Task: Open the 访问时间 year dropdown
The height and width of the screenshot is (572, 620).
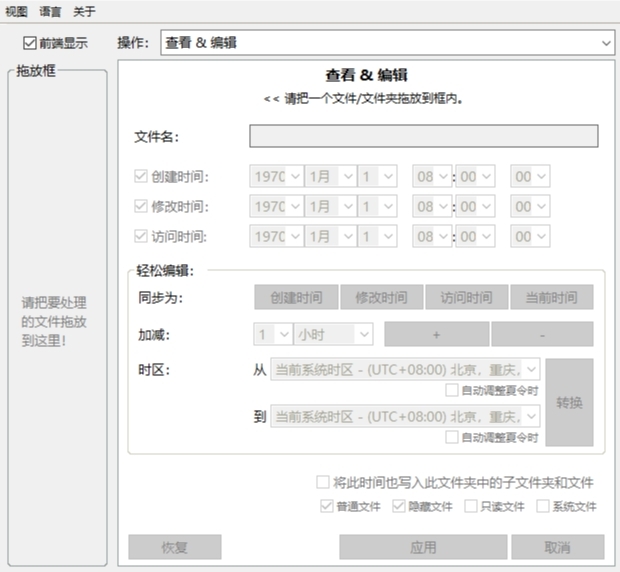Action: (276, 236)
